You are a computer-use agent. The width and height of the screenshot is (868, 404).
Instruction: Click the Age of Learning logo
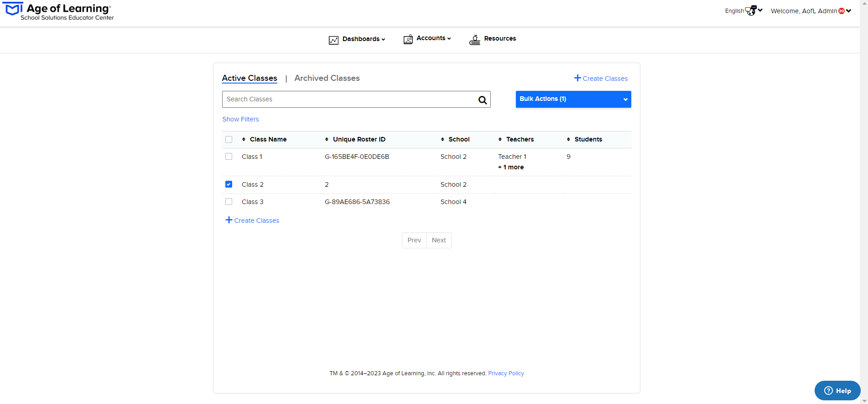(x=58, y=11)
